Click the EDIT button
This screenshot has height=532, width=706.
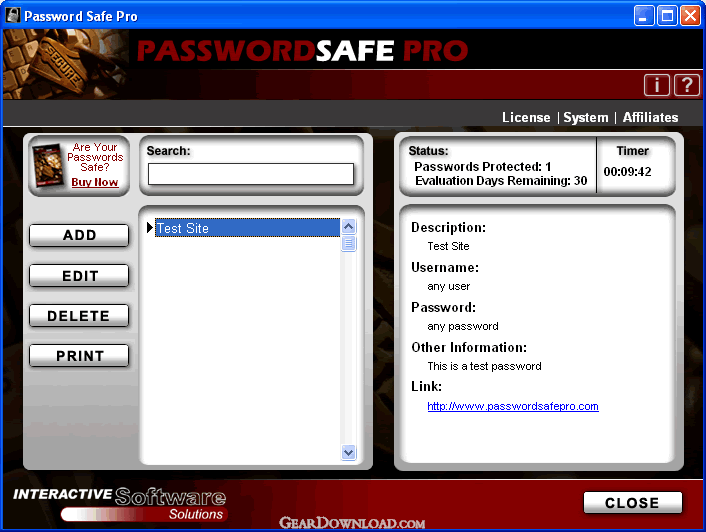point(79,275)
